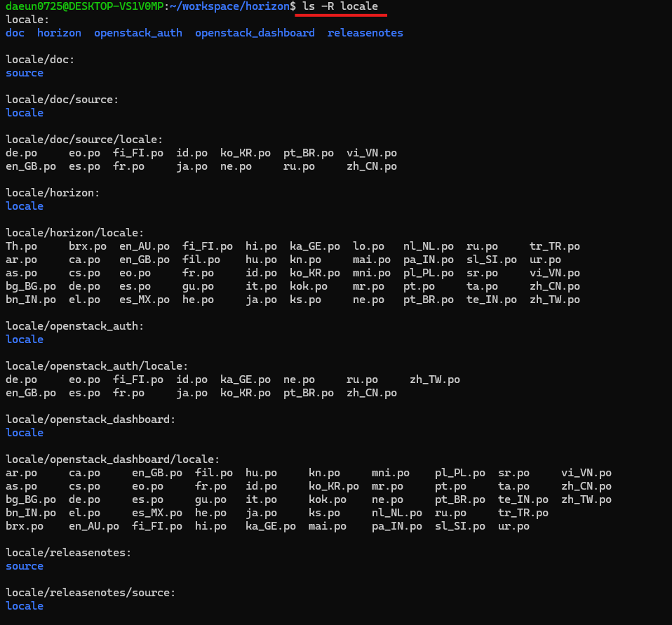Select blue 'horizon' directory in top listing

[59, 33]
